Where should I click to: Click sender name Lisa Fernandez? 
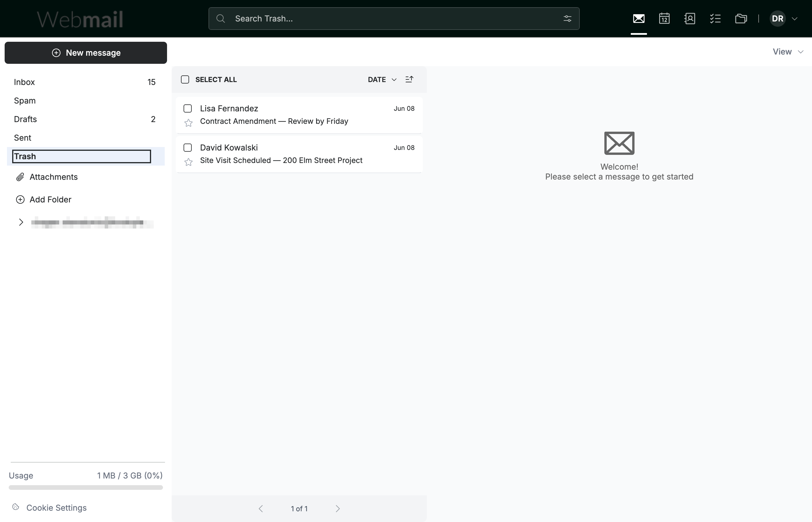(x=229, y=108)
